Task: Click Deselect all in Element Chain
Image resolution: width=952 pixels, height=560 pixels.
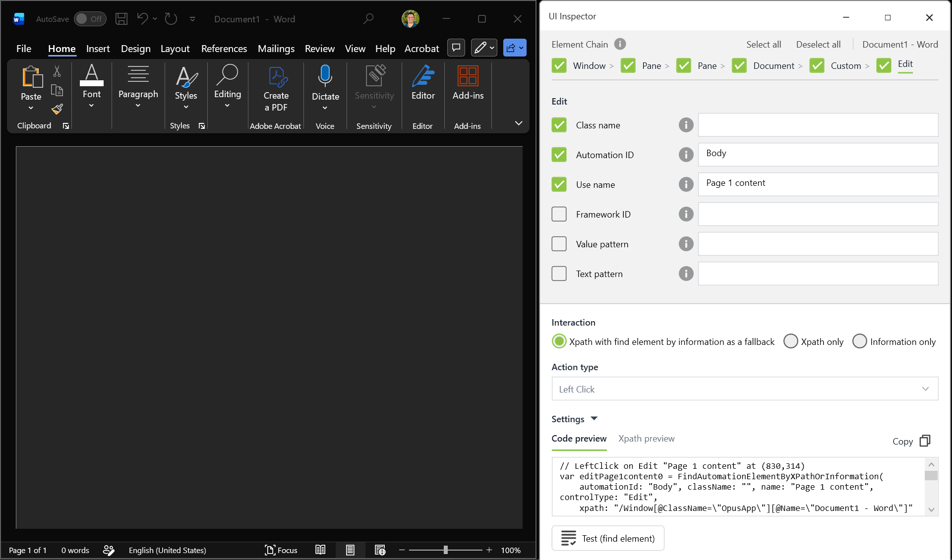Action: [818, 44]
